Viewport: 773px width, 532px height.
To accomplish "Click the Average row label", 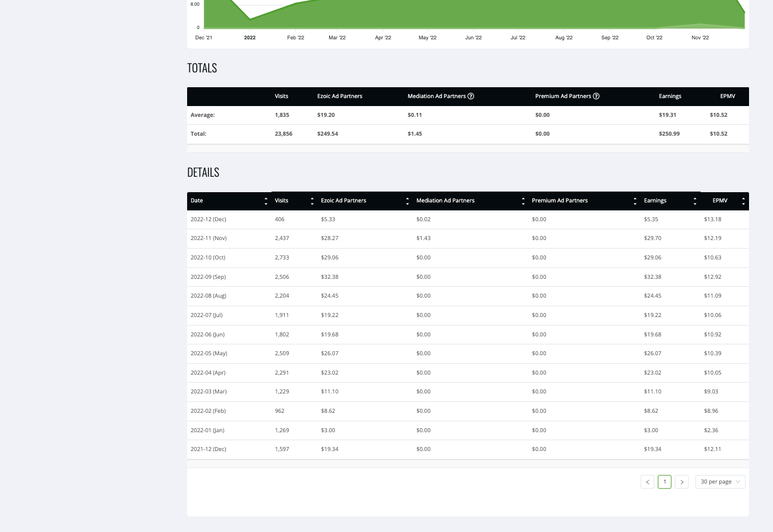I will click(203, 115).
